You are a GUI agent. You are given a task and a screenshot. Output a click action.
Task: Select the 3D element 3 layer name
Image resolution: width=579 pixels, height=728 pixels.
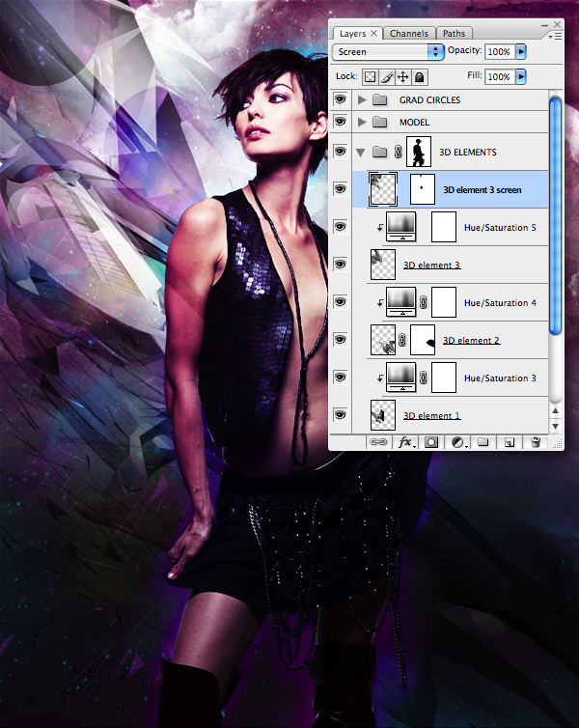click(431, 266)
